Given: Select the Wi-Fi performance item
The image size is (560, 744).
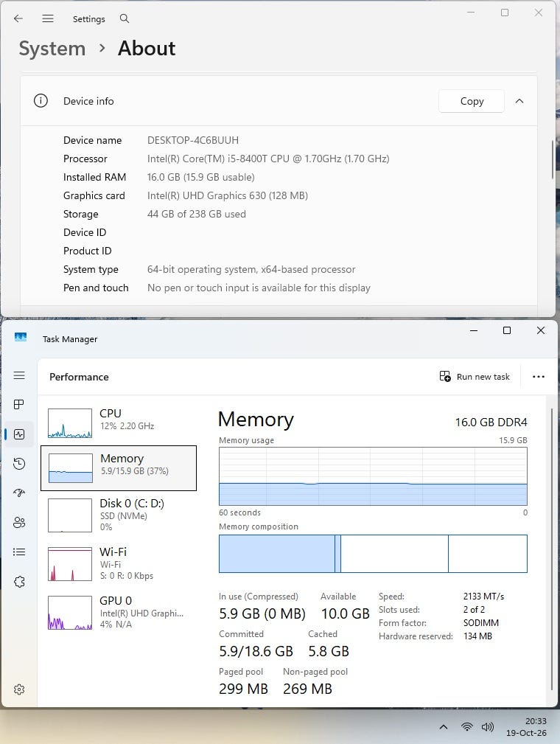Looking at the screenshot, I should (x=119, y=563).
